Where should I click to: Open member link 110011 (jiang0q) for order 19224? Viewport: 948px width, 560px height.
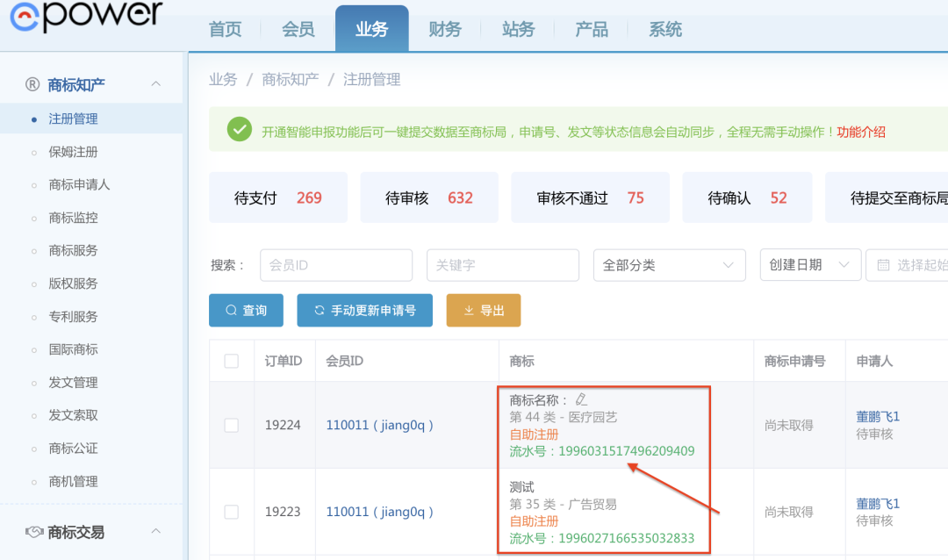(380, 425)
